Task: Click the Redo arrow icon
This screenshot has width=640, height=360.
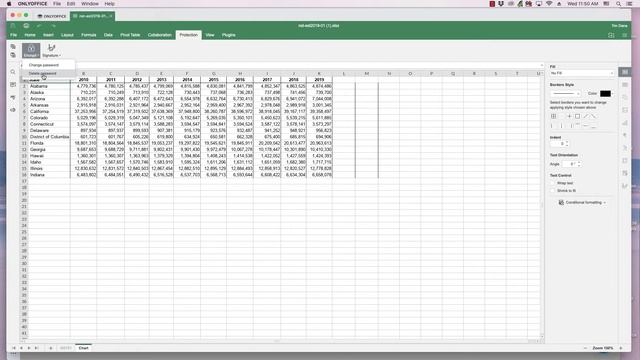Action: (53, 26)
